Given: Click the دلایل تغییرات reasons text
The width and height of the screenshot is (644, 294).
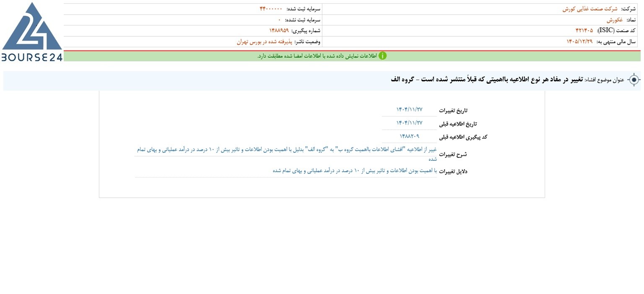Looking at the screenshot, I should click(x=355, y=171).
